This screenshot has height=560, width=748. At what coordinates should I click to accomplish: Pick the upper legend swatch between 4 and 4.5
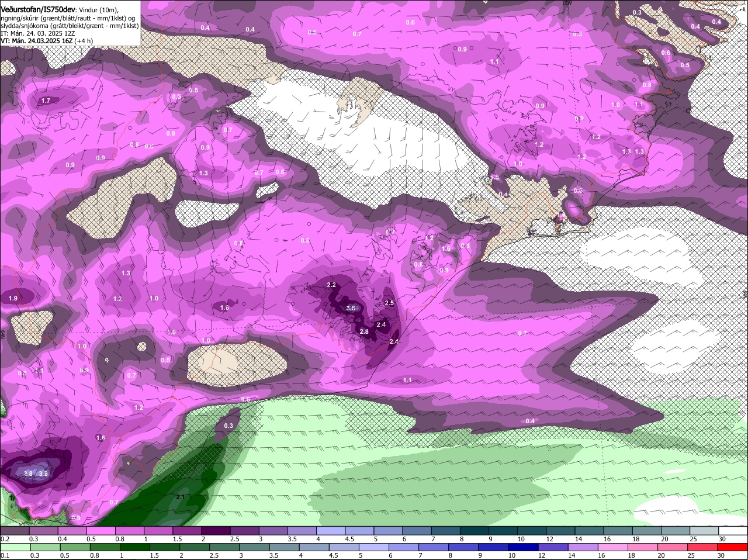point(331,530)
